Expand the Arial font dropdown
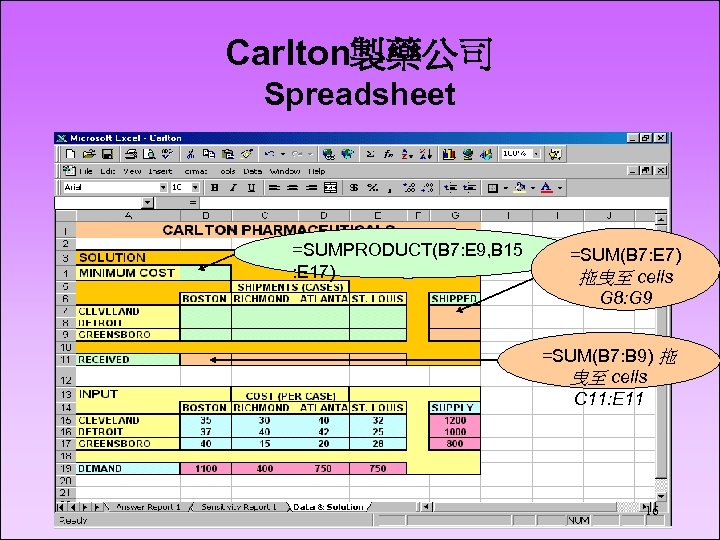This screenshot has width=720, height=540. click(x=163, y=187)
